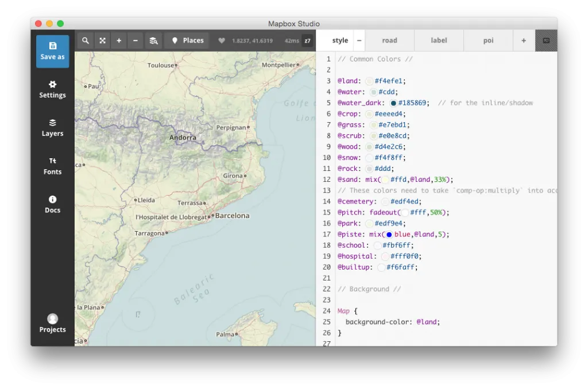Image resolution: width=588 pixels, height=390 pixels.
Task: Open color swatch for @scrub
Action: pyautogui.click(x=373, y=135)
